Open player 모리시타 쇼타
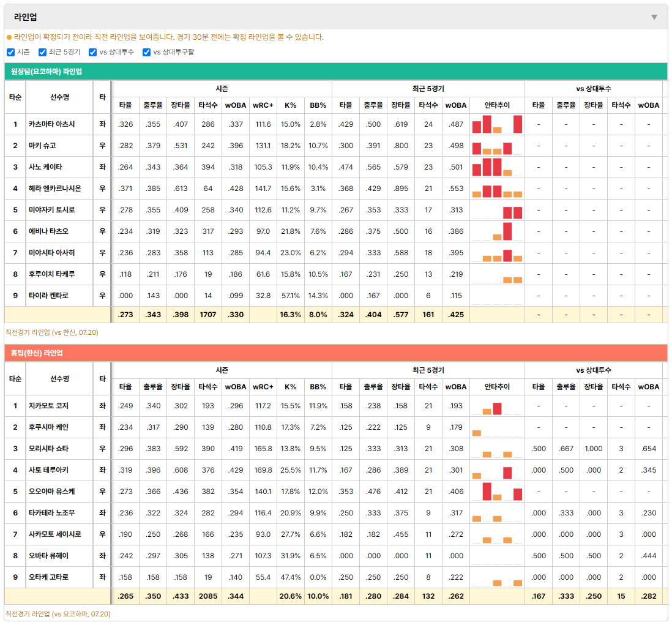 click(x=48, y=449)
